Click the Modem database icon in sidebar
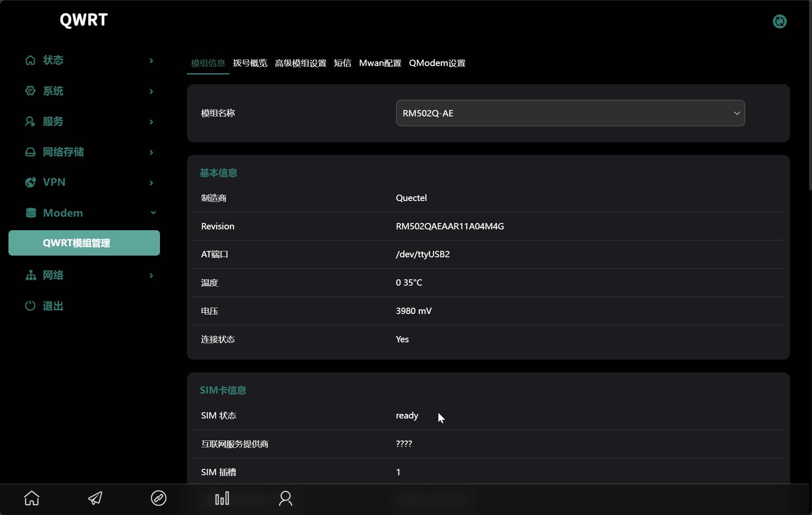This screenshot has height=515, width=812. [31, 213]
